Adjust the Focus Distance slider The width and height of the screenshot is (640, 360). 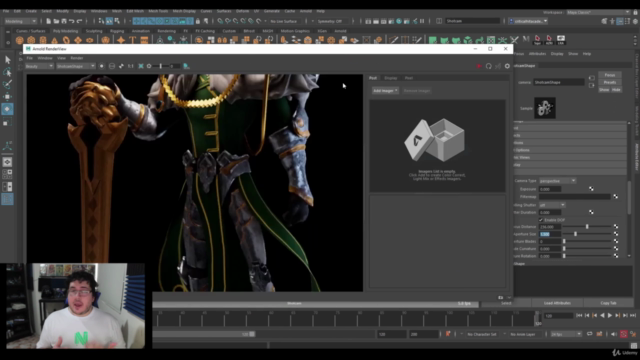tap(588, 227)
